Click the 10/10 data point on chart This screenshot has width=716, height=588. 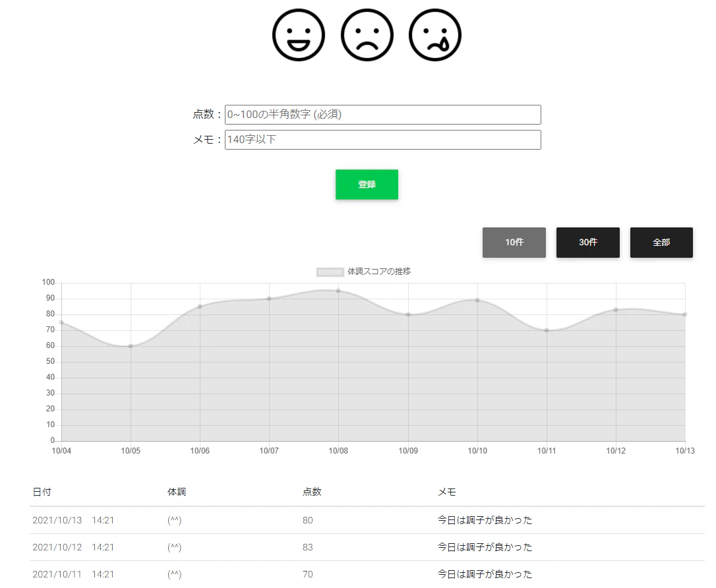(477, 301)
